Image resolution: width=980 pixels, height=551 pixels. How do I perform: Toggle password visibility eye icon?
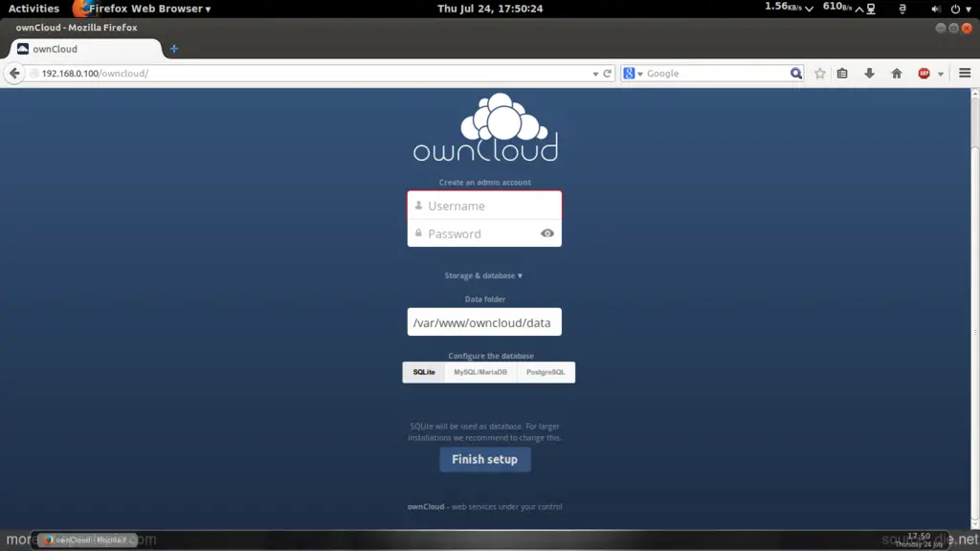click(x=546, y=233)
